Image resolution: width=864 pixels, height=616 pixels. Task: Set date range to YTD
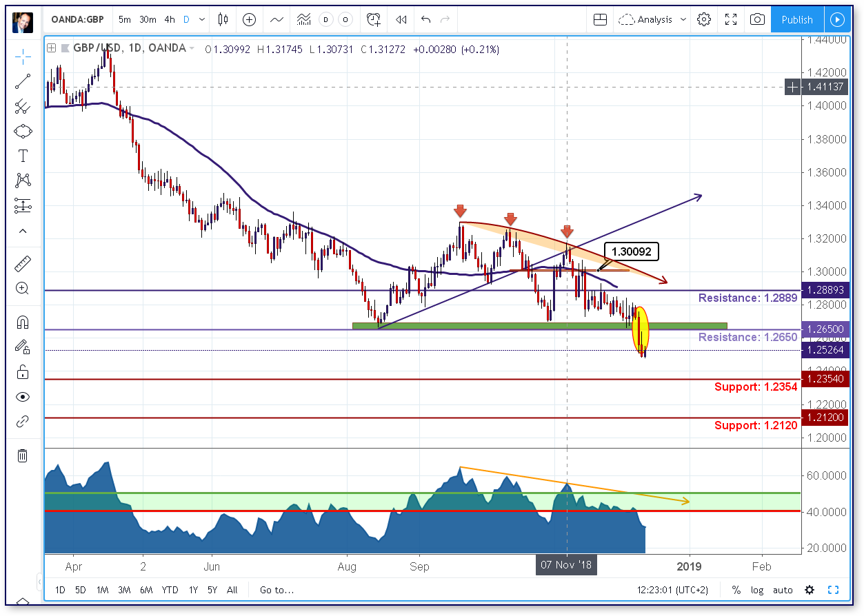[x=170, y=590]
